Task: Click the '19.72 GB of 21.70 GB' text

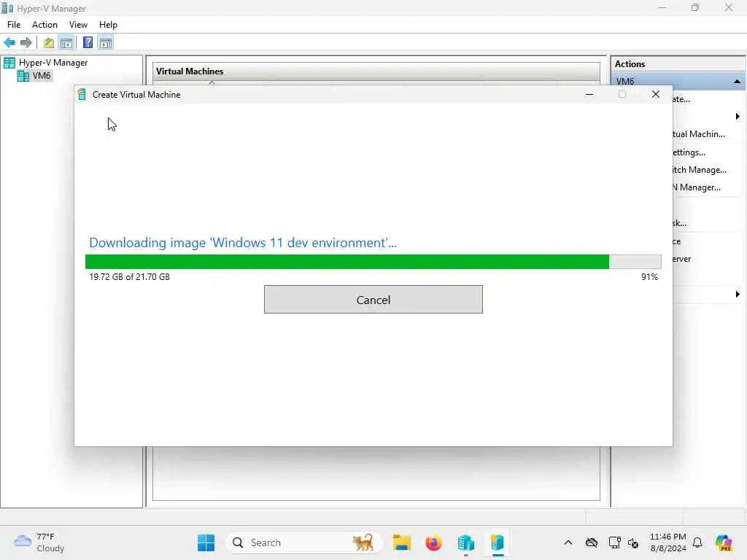Action: coord(130,276)
